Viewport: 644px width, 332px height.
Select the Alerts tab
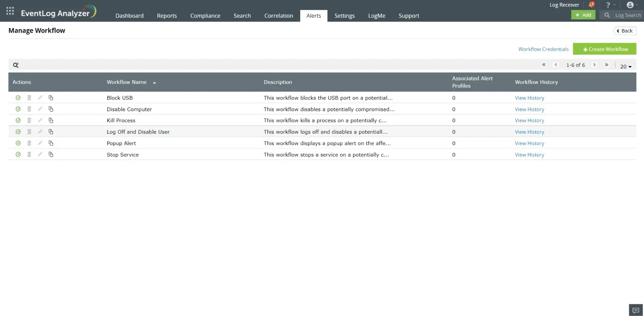click(314, 16)
